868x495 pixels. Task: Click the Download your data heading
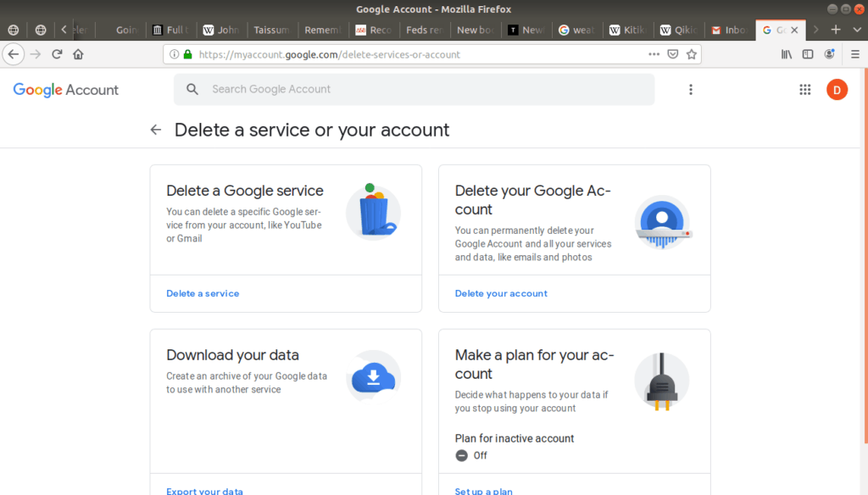(232, 355)
